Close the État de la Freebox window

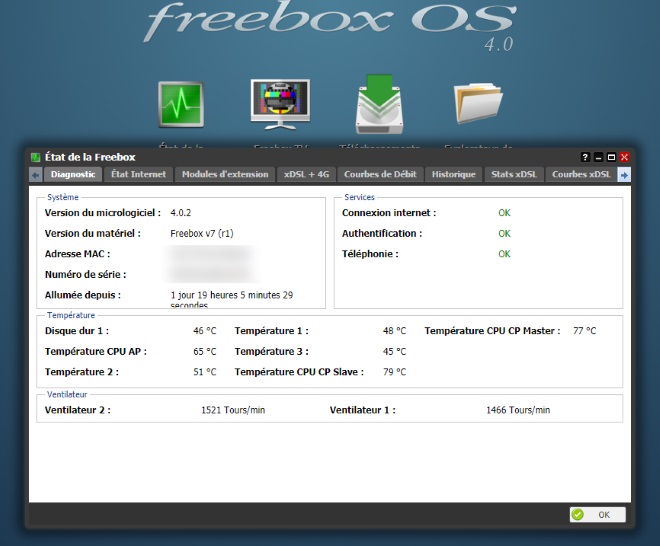click(624, 157)
